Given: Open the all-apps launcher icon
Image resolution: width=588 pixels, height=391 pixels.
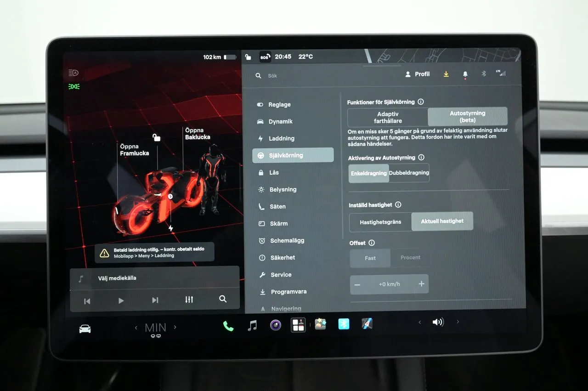Looking at the screenshot, I should pyautogui.click(x=298, y=325).
